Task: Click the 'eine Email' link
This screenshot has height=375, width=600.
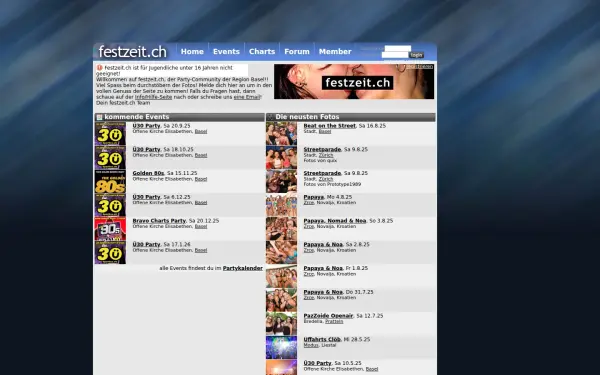Action: tap(247, 97)
